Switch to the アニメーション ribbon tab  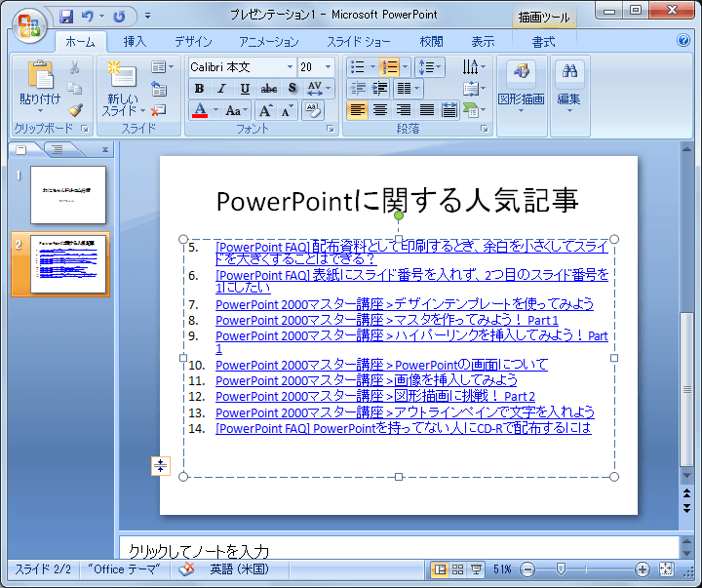(269, 42)
